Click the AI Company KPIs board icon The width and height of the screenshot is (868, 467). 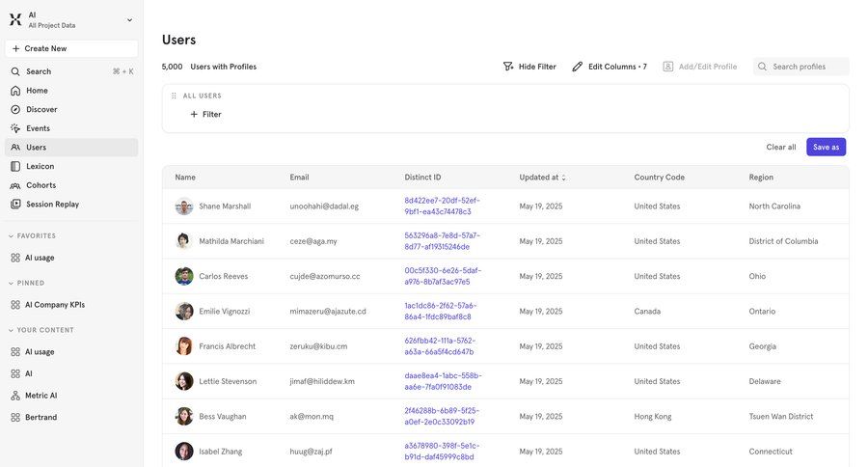click(x=15, y=305)
